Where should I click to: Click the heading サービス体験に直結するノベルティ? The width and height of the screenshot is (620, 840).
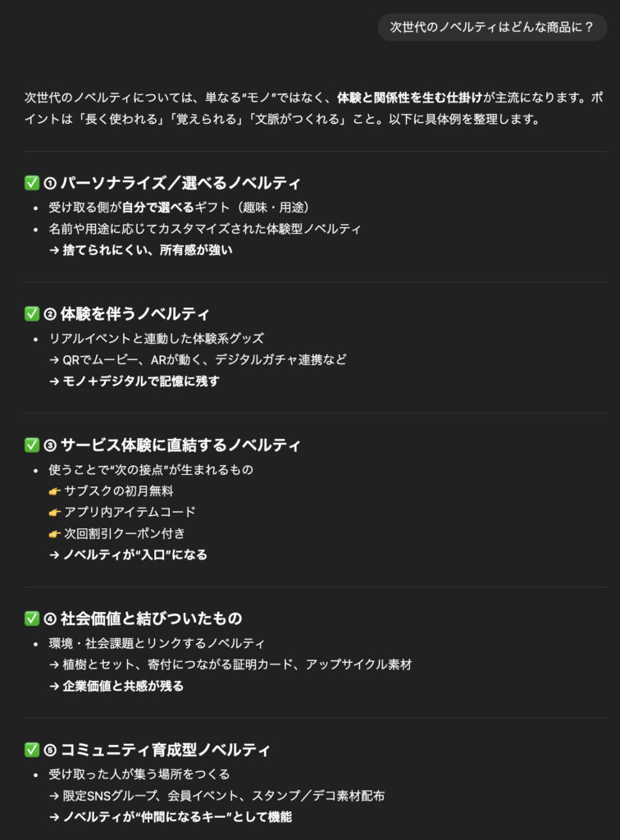180,445
